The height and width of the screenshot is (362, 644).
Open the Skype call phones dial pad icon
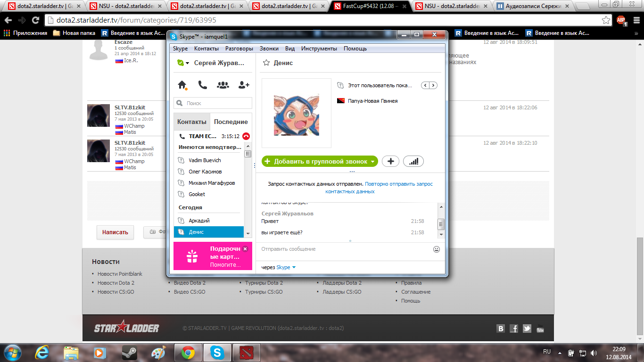tap(202, 85)
